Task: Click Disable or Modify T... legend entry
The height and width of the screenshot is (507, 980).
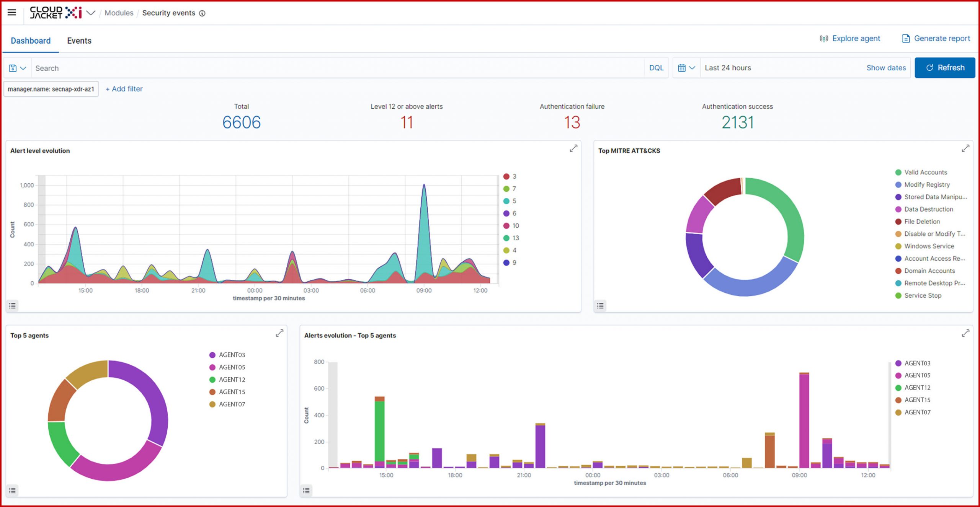Action: [x=931, y=234]
